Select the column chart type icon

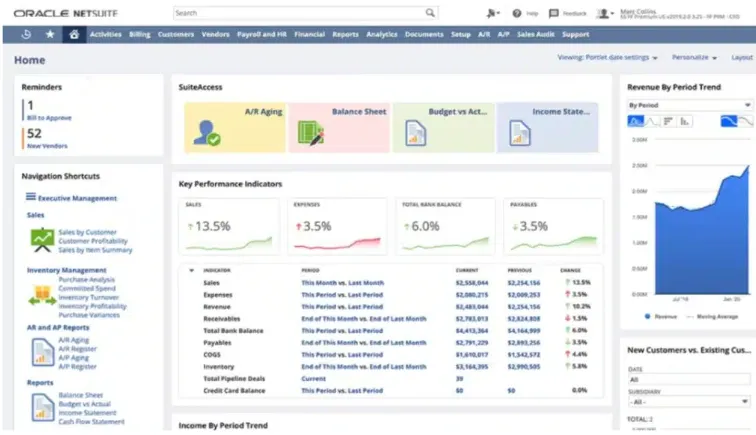coord(685,121)
